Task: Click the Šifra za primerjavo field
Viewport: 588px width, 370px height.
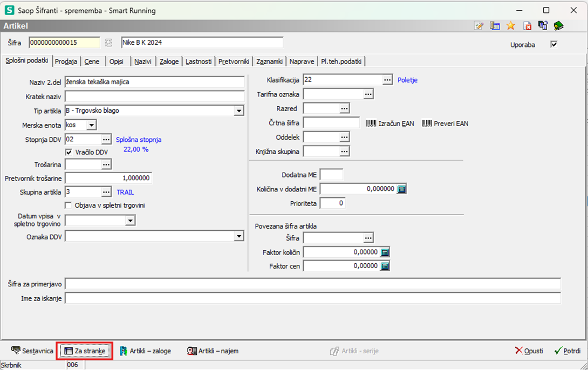Action: tap(313, 284)
